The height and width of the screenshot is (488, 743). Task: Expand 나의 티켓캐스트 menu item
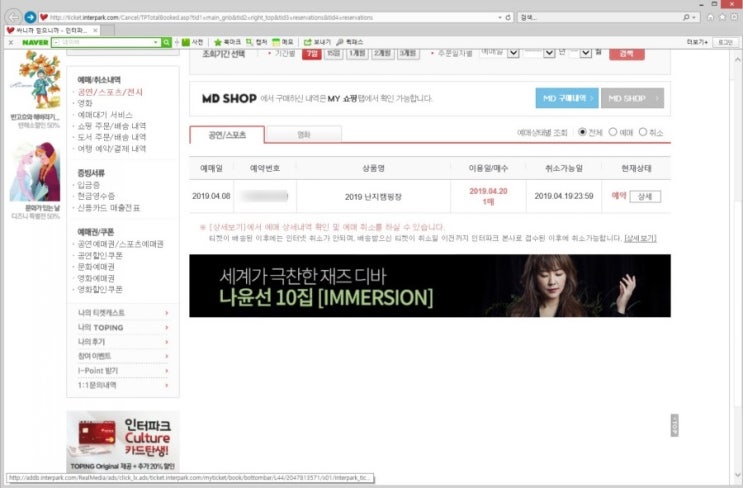[x=123, y=313]
